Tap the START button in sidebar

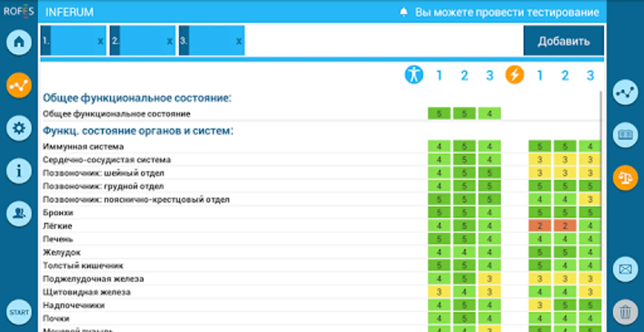point(19,312)
